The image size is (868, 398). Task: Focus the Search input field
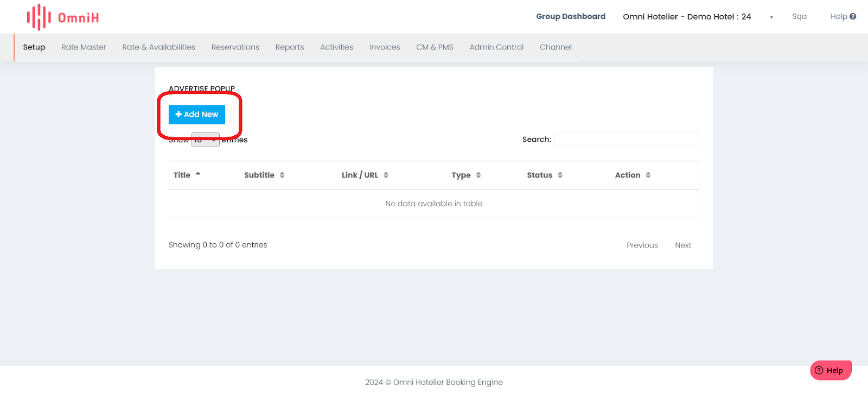[x=627, y=140]
